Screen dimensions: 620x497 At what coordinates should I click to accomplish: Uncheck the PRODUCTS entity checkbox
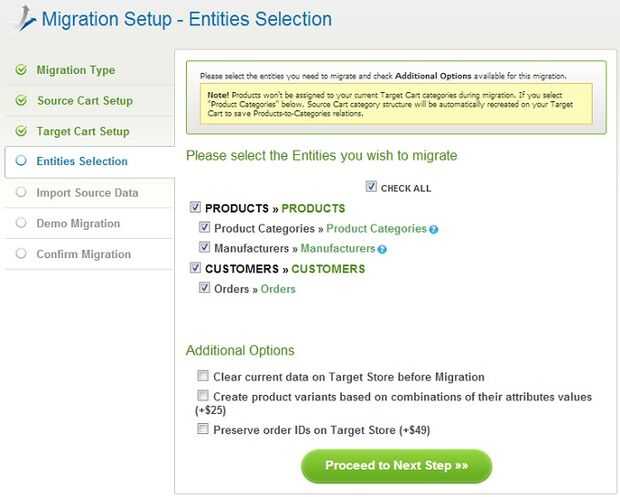point(195,208)
